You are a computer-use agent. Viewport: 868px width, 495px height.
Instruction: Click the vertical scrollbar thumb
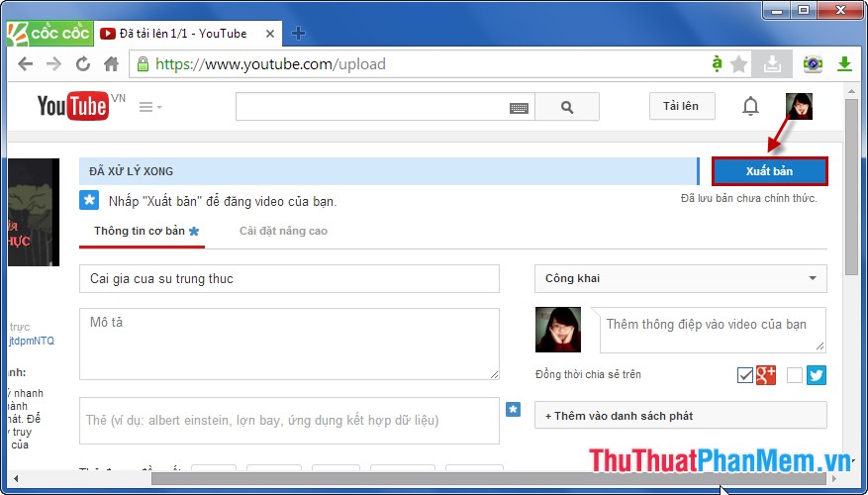pos(851,185)
